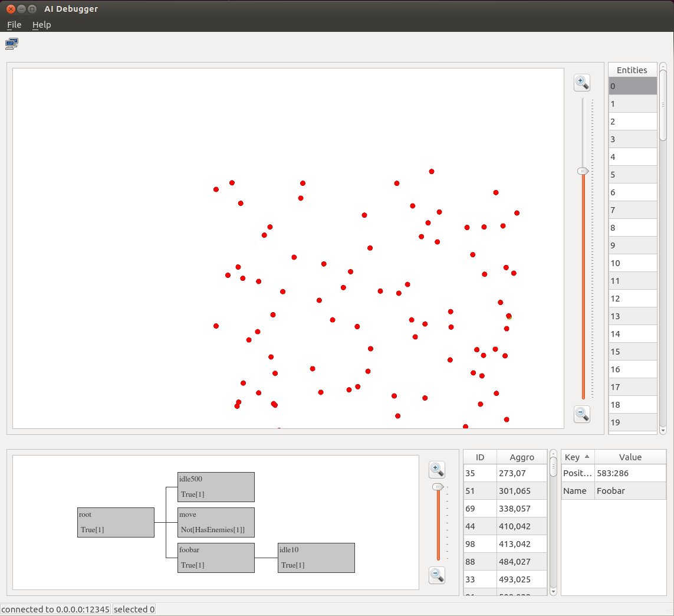Sort by the ID column header
The height and width of the screenshot is (616, 674).
(x=480, y=457)
